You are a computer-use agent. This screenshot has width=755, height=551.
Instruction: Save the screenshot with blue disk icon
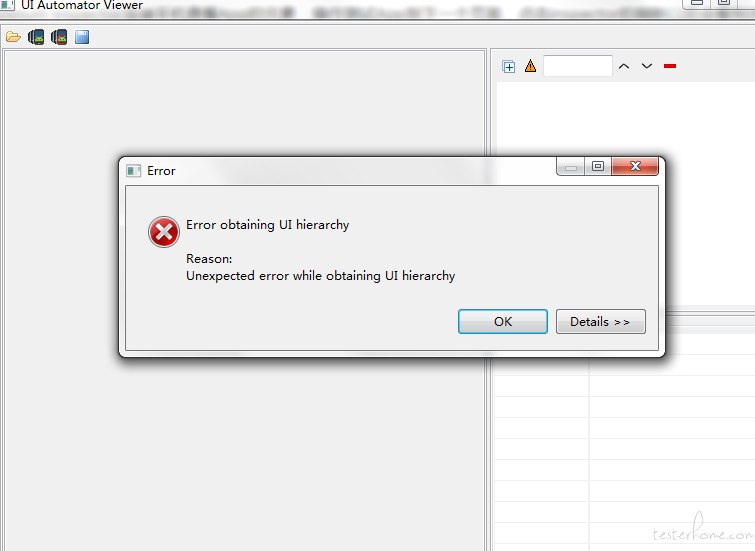(x=82, y=37)
